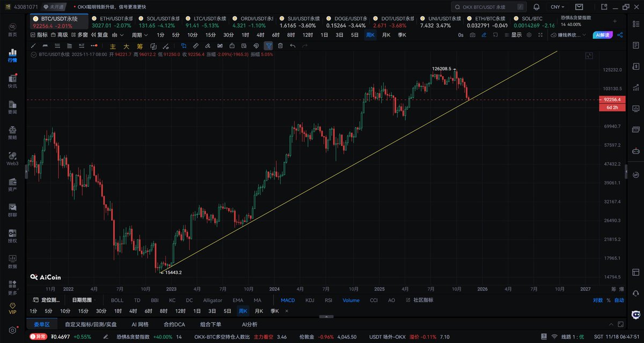The image size is (644, 343).
Task: Click the undo arrow in drawing toolbar
Action: coord(292,46)
